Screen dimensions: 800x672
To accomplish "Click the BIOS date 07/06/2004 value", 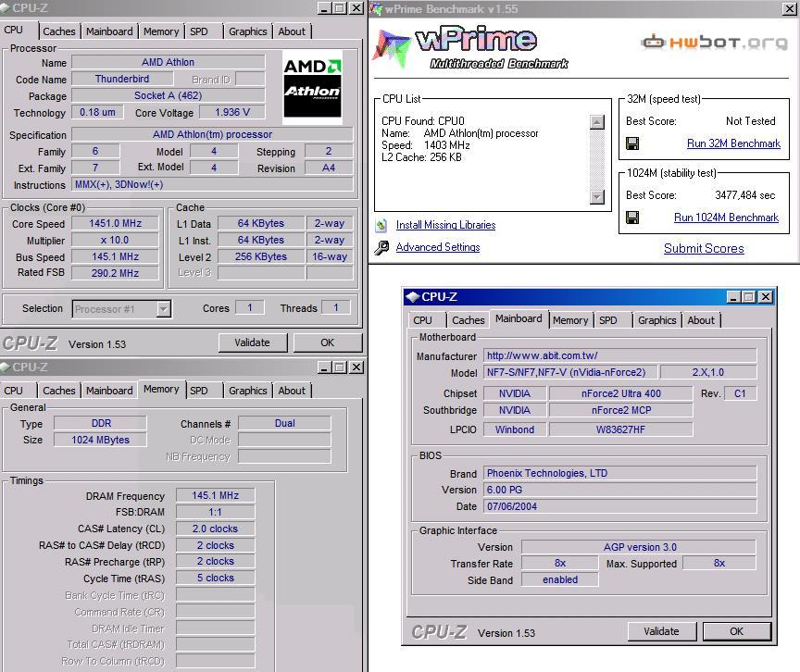I will [x=620, y=506].
